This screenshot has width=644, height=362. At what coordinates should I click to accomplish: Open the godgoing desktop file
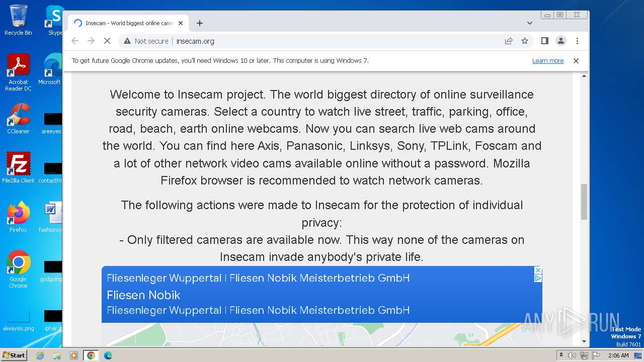point(51,270)
